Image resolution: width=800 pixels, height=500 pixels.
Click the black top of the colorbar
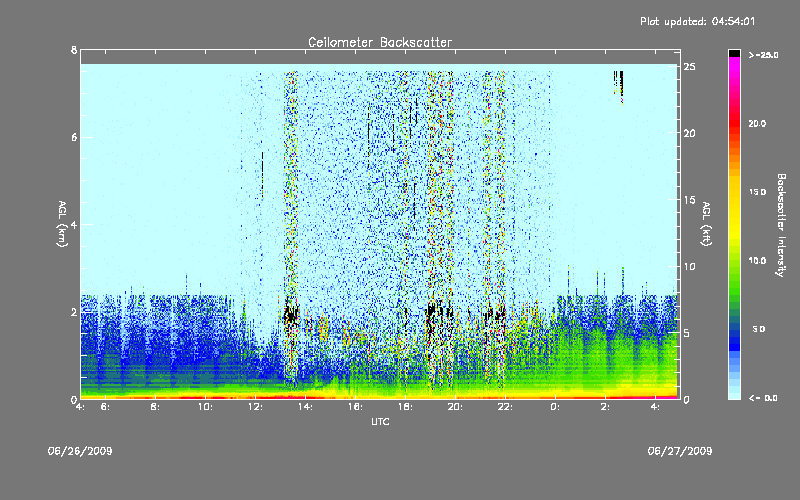(734, 53)
